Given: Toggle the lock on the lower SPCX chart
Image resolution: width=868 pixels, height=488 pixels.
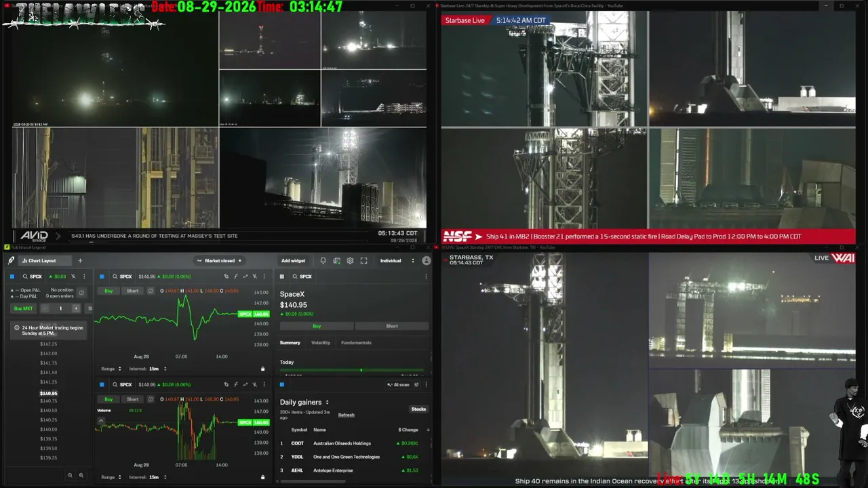Looking at the screenshot, I should (x=263, y=477).
